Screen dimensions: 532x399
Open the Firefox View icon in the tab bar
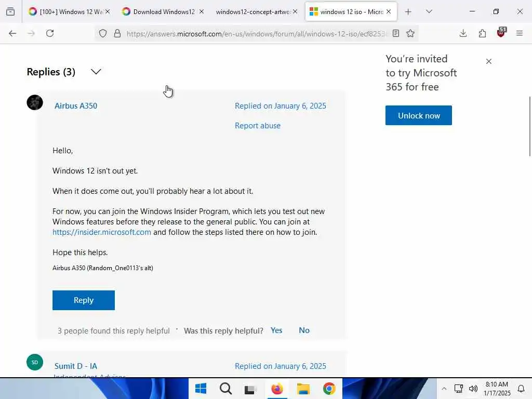click(x=10, y=12)
